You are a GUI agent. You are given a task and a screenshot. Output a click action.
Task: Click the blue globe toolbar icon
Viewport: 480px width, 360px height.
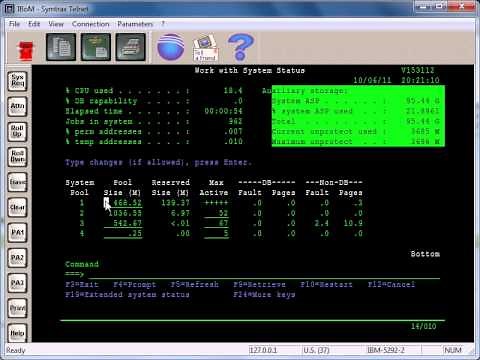(x=171, y=47)
